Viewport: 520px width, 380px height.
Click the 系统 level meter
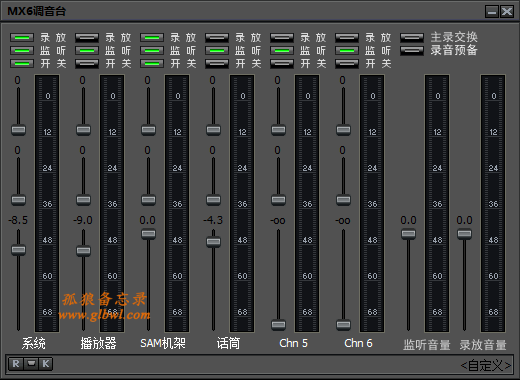click(47, 203)
